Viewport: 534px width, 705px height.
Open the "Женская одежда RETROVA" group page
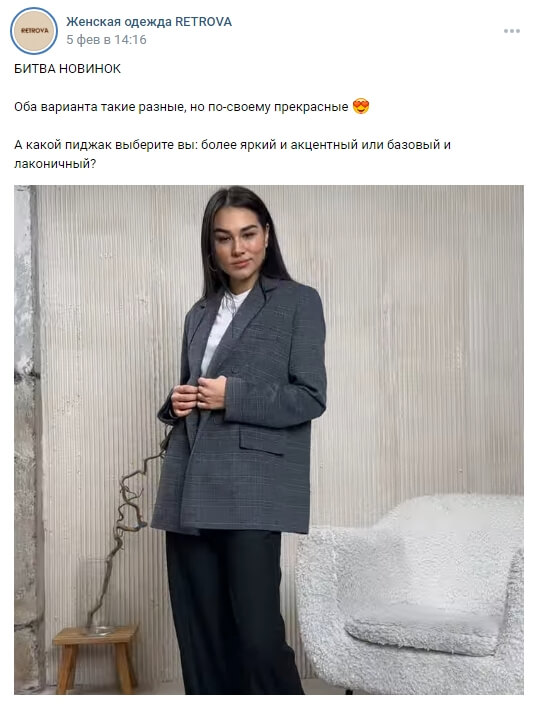tap(149, 22)
